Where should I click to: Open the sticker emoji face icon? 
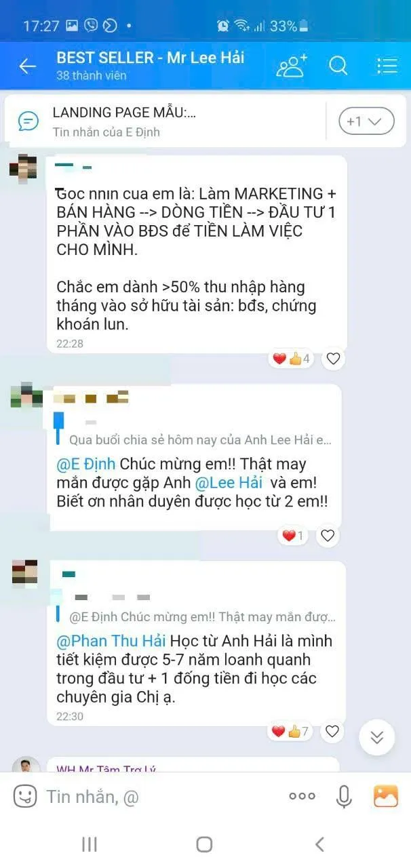click(x=25, y=796)
